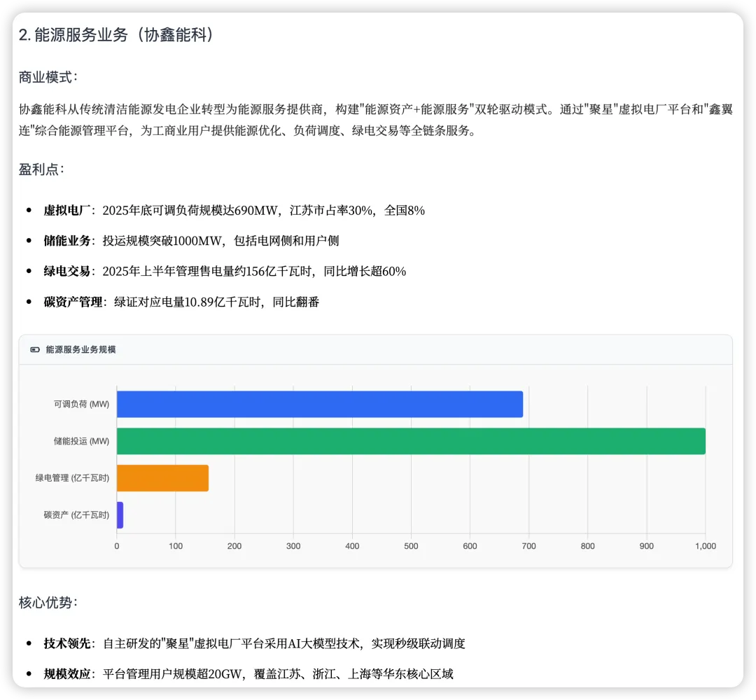The height and width of the screenshot is (700, 756).
Task: Click the axis label 碳资产 (亿千瓦时)
Action: tap(77, 515)
